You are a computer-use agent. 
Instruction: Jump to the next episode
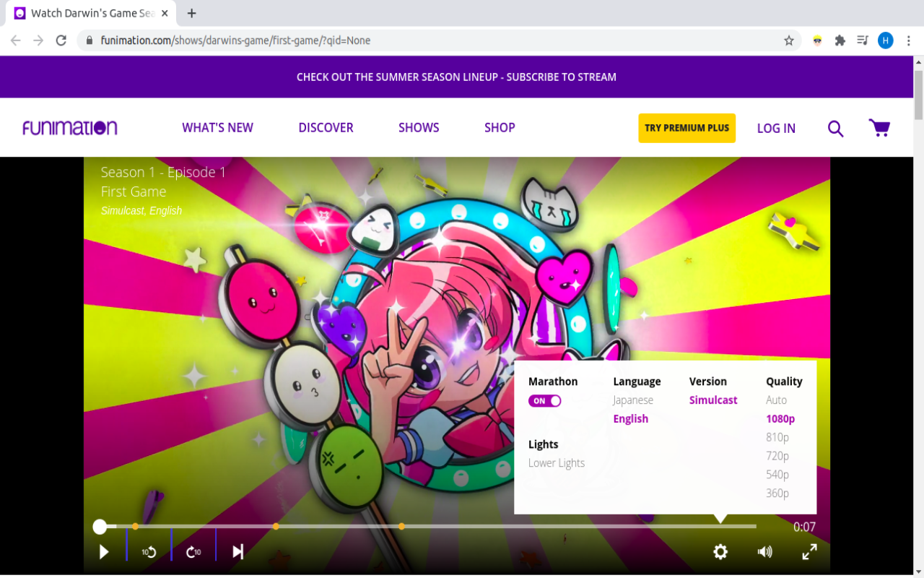point(237,551)
